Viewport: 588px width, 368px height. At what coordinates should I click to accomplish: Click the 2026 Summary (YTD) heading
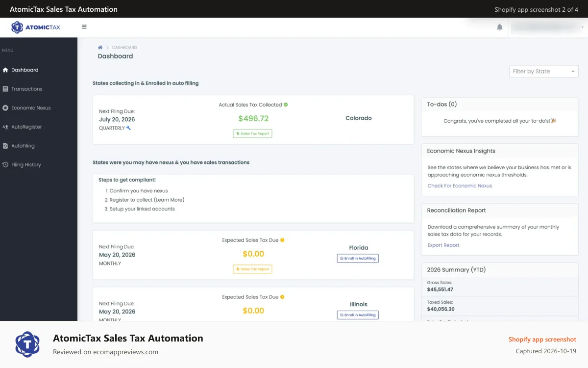[456, 269]
